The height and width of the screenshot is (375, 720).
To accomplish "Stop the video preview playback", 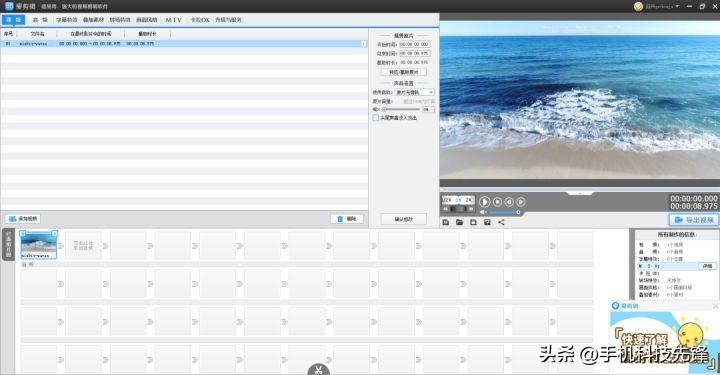I will click(497, 201).
